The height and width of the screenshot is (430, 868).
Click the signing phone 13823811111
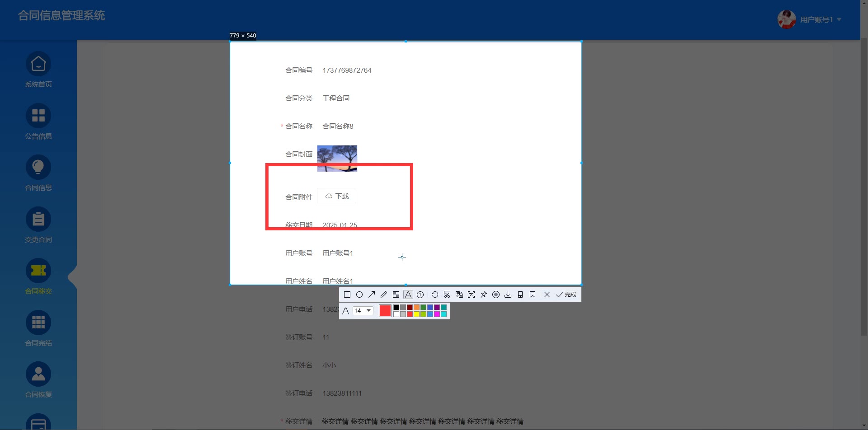click(x=342, y=393)
